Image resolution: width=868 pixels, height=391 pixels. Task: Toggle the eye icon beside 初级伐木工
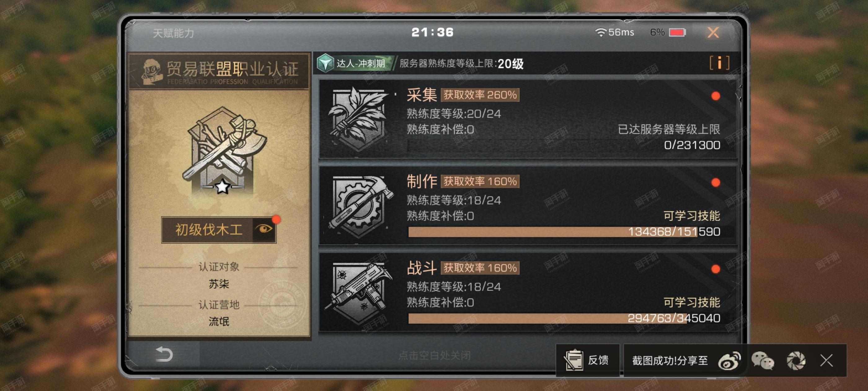click(264, 229)
